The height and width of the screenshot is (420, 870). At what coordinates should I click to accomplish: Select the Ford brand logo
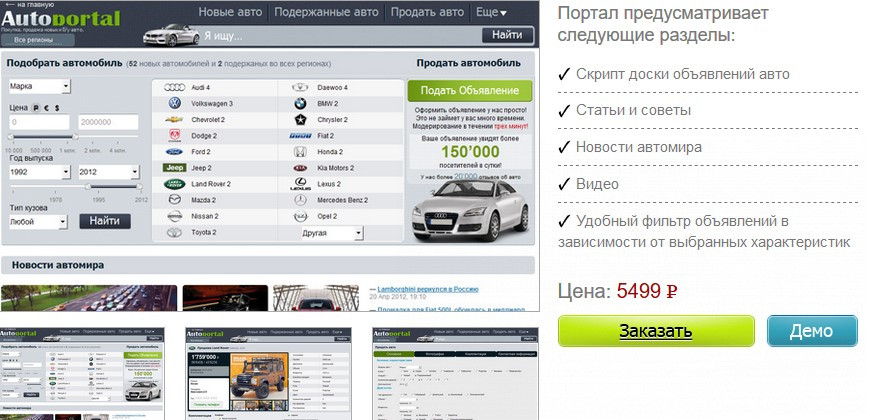coord(174,152)
